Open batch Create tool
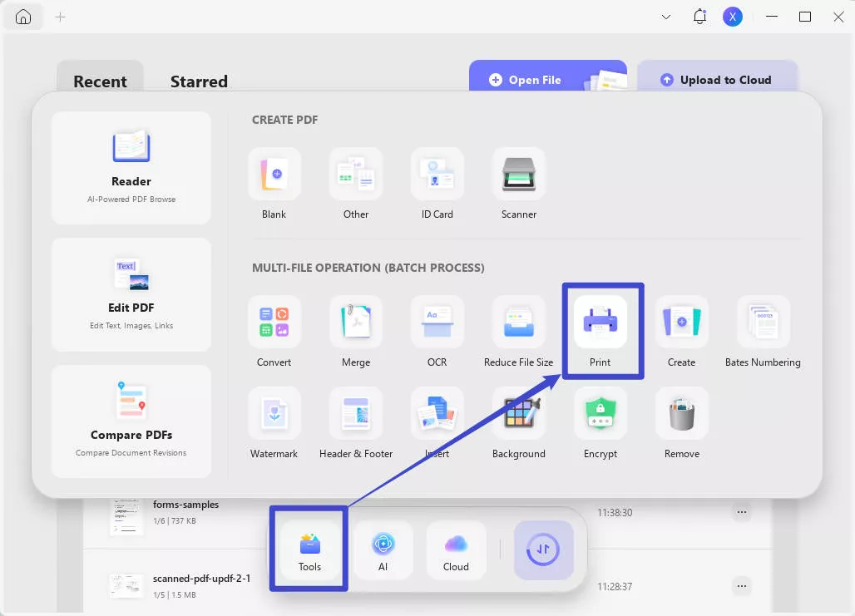The width and height of the screenshot is (855, 616). pos(682,323)
